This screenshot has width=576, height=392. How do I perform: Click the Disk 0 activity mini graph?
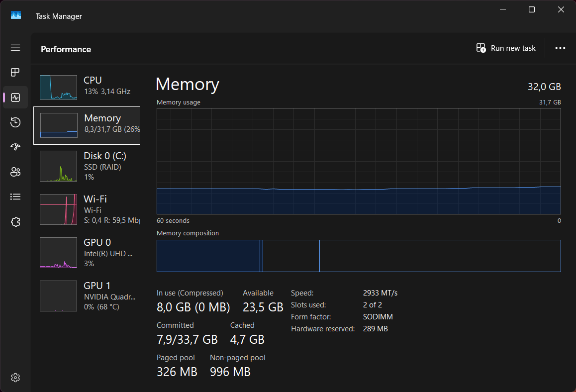[58, 166]
